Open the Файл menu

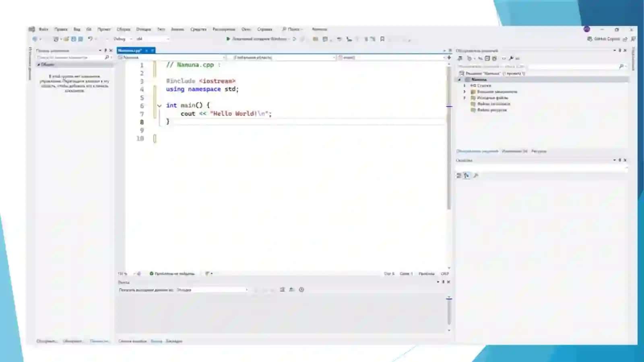43,29
